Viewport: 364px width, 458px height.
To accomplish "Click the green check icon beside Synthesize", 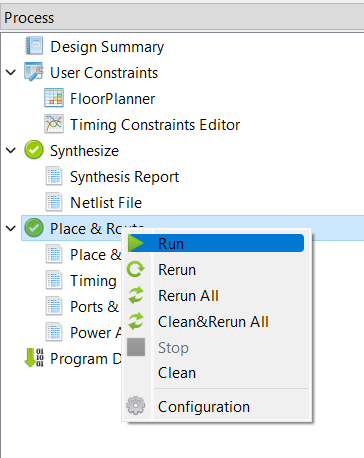I will click(34, 150).
